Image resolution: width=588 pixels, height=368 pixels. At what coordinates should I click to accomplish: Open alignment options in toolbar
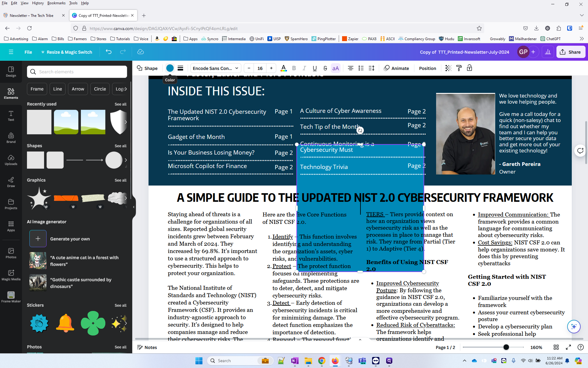(x=351, y=68)
